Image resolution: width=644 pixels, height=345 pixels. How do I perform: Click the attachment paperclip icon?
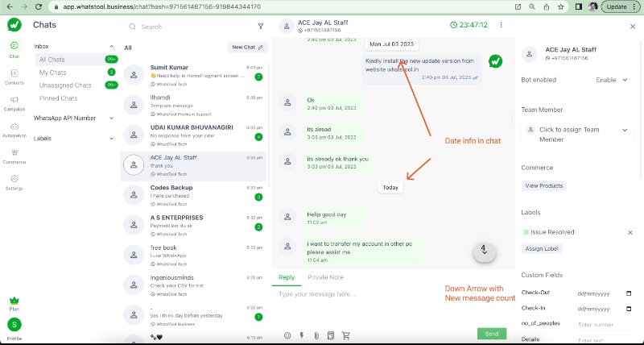point(317,335)
